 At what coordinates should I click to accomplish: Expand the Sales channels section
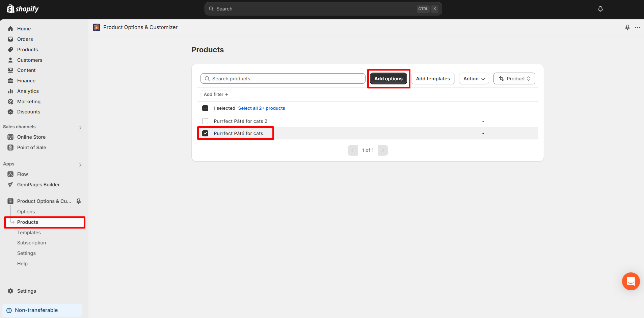coord(80,127)
